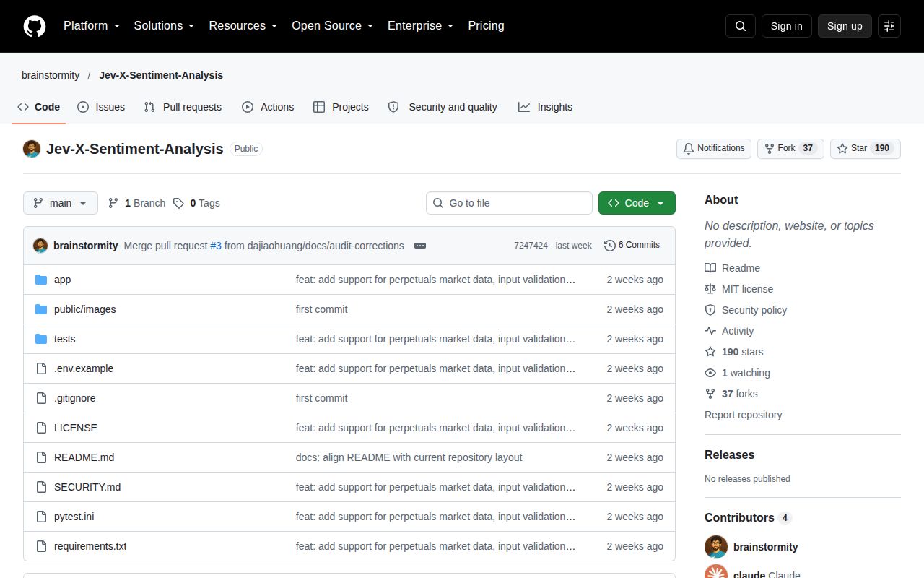Screen dimensions: 924x578
Task: Switch to the Issues tab
Action: click(101, 107)
